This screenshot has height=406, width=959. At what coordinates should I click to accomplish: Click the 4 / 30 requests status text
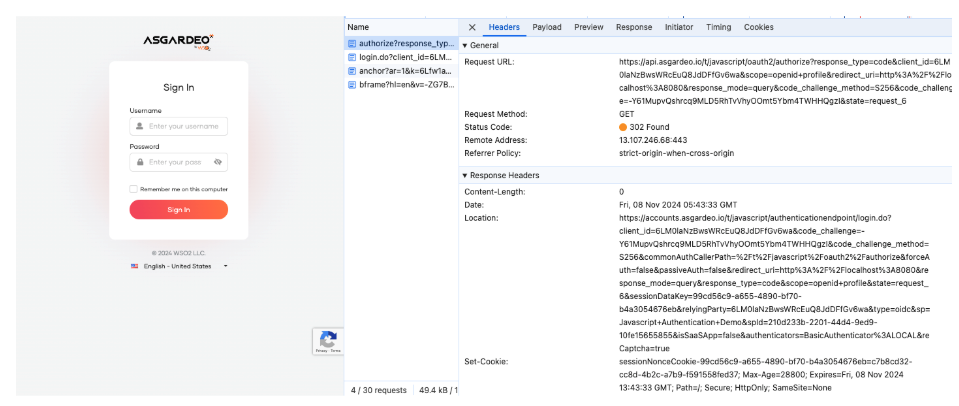(x=378, y=390)
